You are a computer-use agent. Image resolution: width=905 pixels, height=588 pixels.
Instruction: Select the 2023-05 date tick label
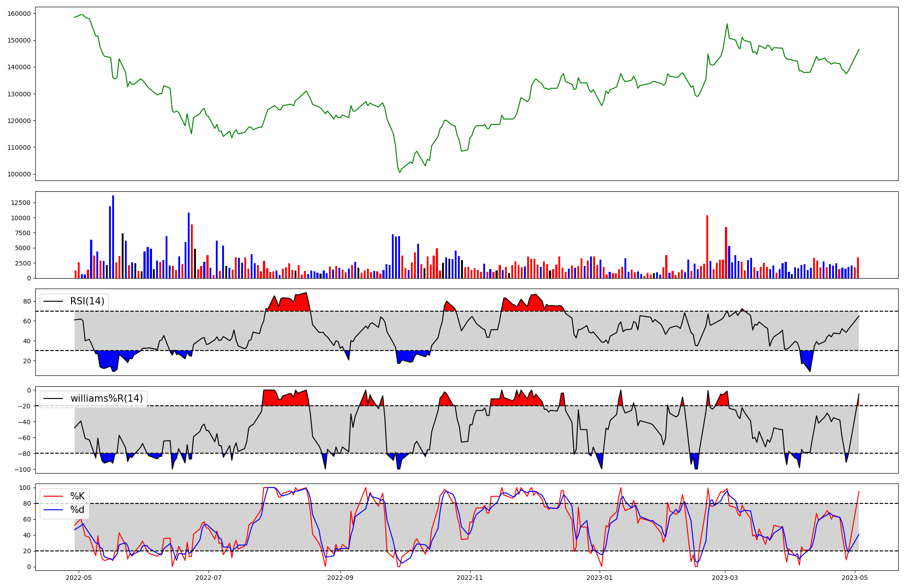(855, 578)
